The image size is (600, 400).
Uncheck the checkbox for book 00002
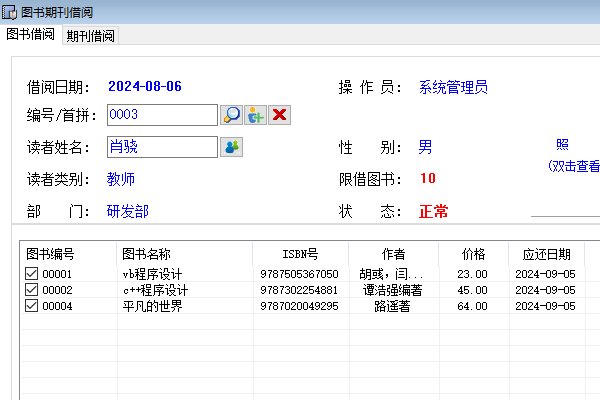(x=31, y=290)
